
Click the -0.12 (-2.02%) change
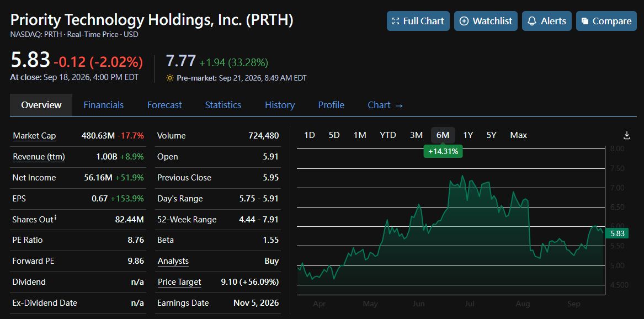98,62
